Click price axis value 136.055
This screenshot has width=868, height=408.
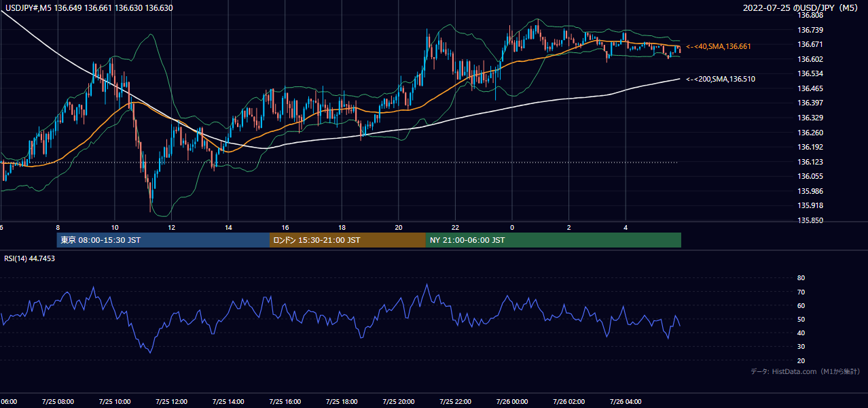(x=811, y=176)
